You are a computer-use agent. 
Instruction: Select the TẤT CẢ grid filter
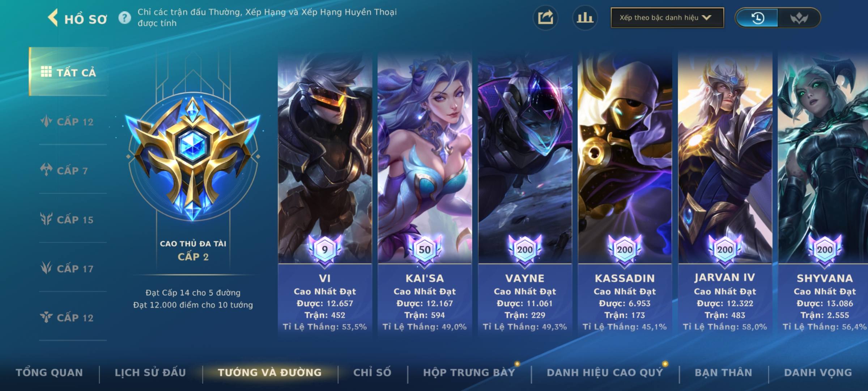coord(69,72)
